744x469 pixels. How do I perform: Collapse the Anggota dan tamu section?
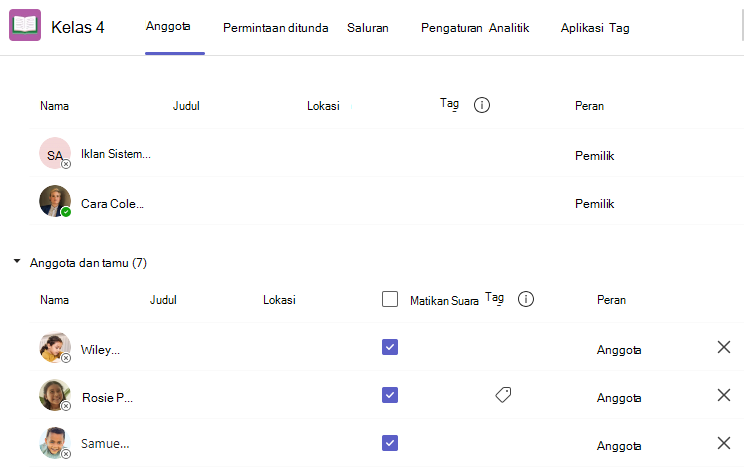click(17, 261)
